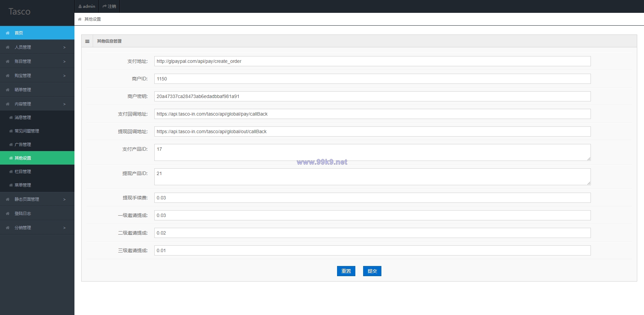
Task: Collapse the 内容管理 chevron
Action: pos(64,104)
